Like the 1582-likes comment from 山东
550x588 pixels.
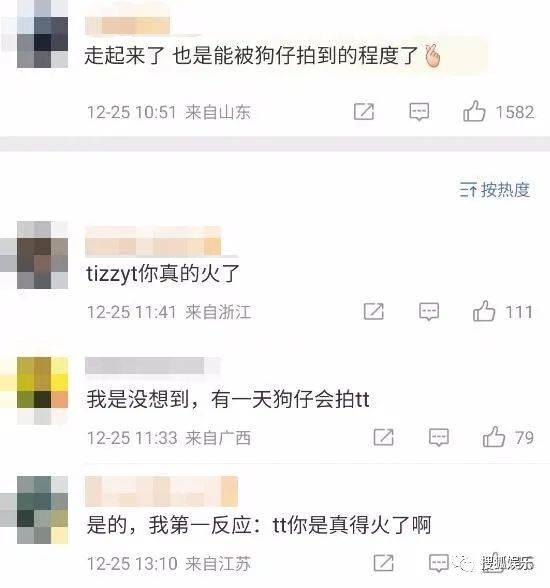[x=474, y=111]
